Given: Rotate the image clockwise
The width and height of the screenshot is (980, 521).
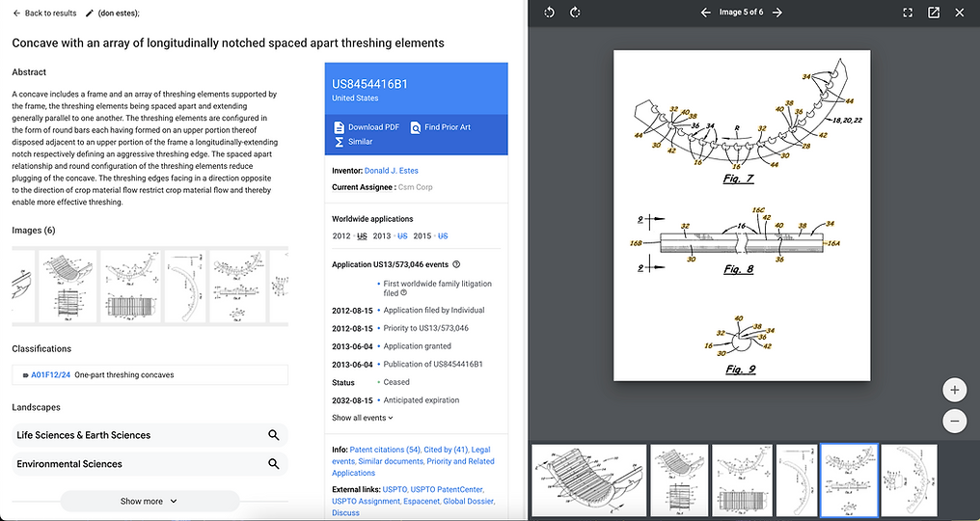Looking at the screenshot, I should tap(575, 13).
